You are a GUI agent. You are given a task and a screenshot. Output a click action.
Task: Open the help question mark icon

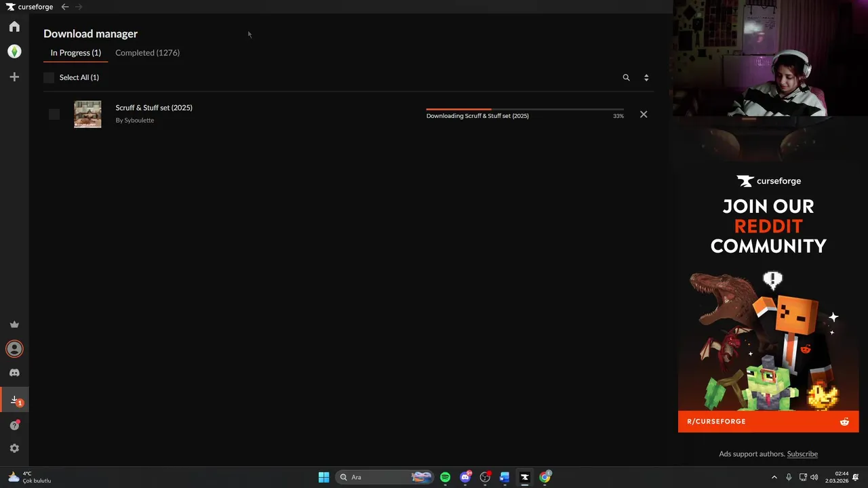(x=14, y=425)
